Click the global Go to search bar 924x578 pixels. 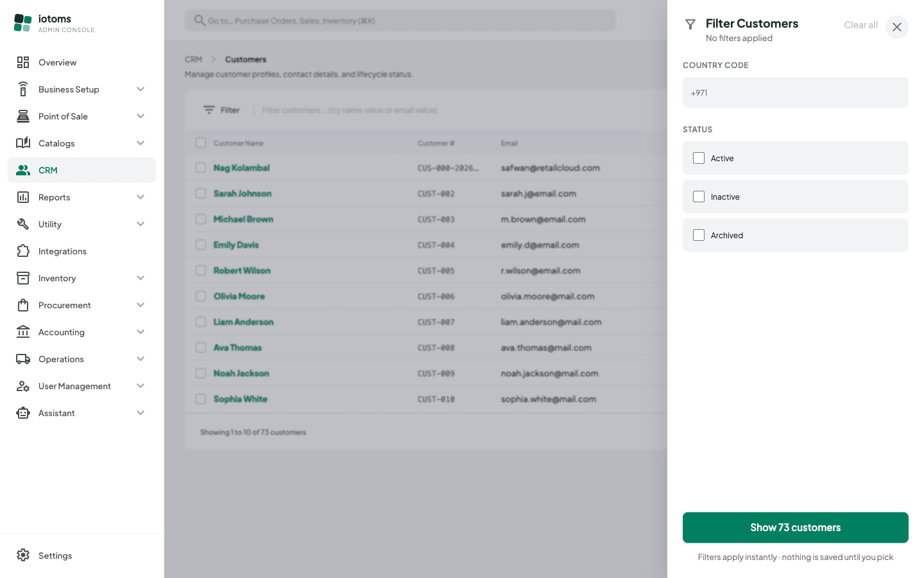pyautogui.click(x=400, y=21)
